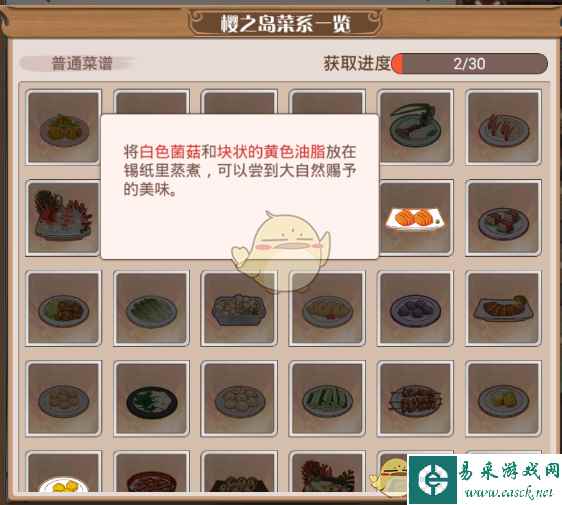Click the 樱之岛菜系一览 title banner
The image size is (562, 505).
point(286,24)
